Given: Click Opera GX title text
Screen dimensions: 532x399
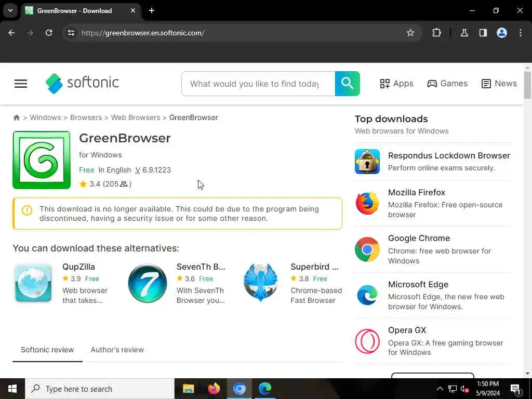Looking at the screenshot, I should [x=407, y=330].
